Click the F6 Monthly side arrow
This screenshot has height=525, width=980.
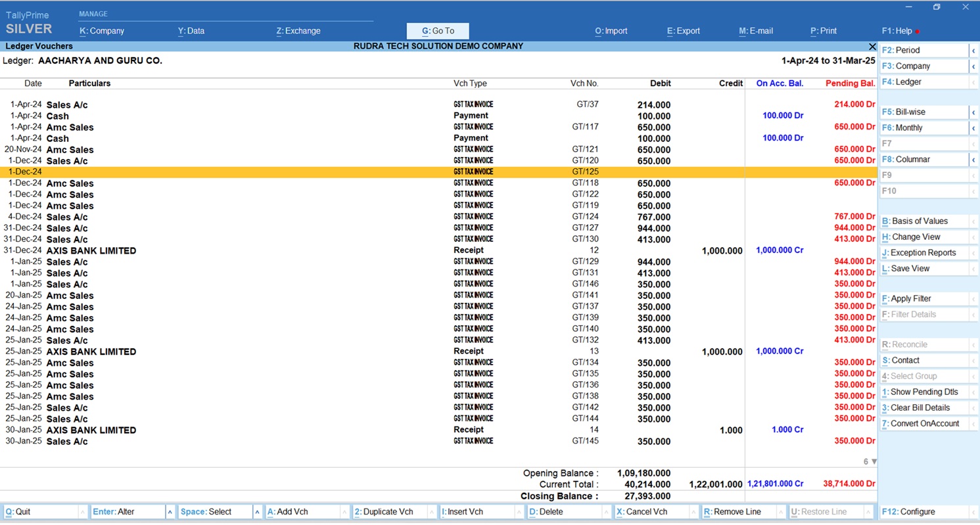tap(973, 128)
